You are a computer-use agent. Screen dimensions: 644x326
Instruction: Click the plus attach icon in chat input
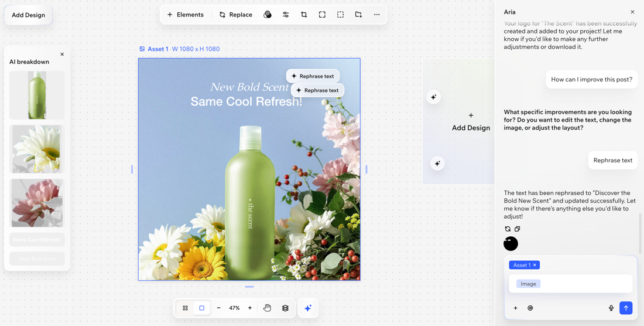point(515,308)
